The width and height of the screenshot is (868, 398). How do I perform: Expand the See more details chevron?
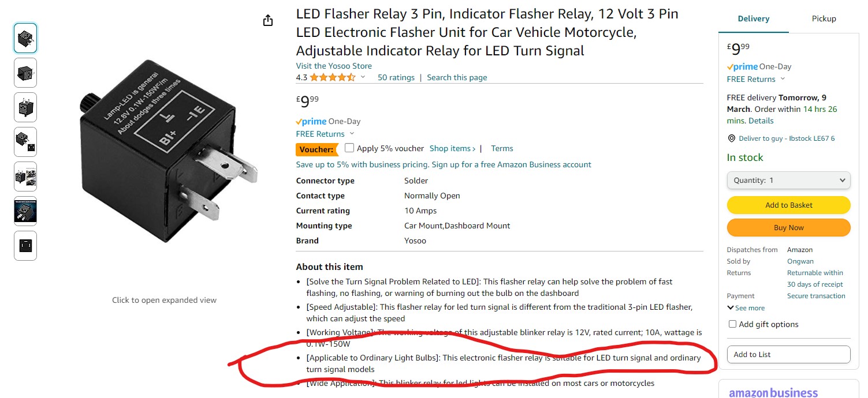[x=731, y=308]
